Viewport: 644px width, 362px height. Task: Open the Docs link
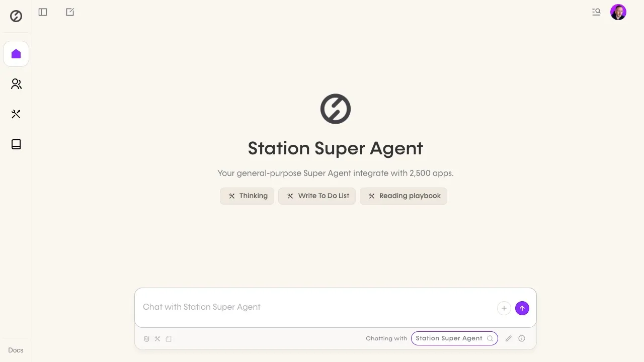16,350
